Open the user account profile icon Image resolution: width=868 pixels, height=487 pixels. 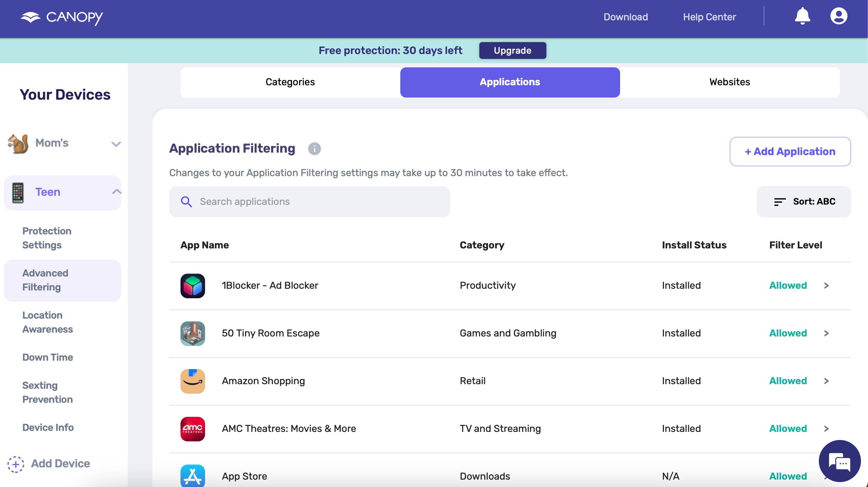pos(839,16)
